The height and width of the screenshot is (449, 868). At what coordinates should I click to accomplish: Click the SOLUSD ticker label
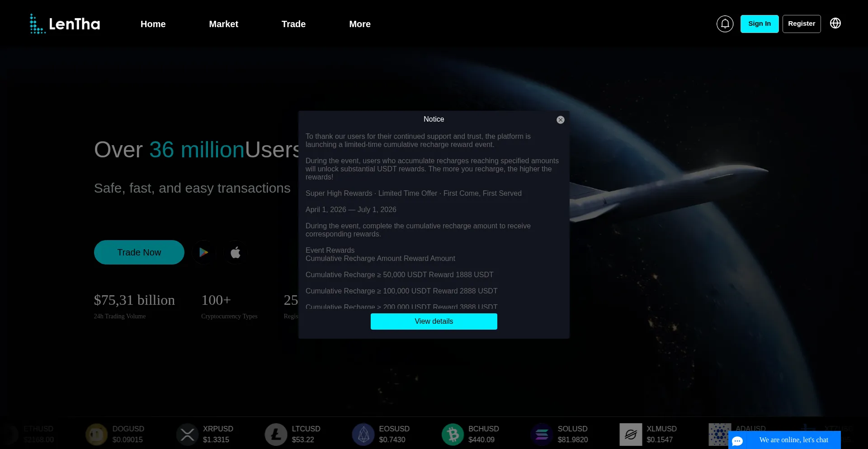[573, 429]
